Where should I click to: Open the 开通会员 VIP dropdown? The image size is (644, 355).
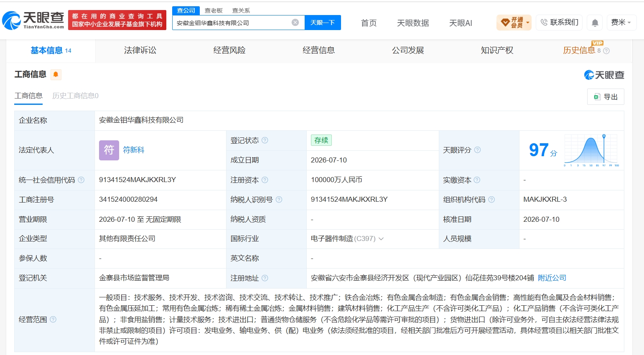pos(514,23)
